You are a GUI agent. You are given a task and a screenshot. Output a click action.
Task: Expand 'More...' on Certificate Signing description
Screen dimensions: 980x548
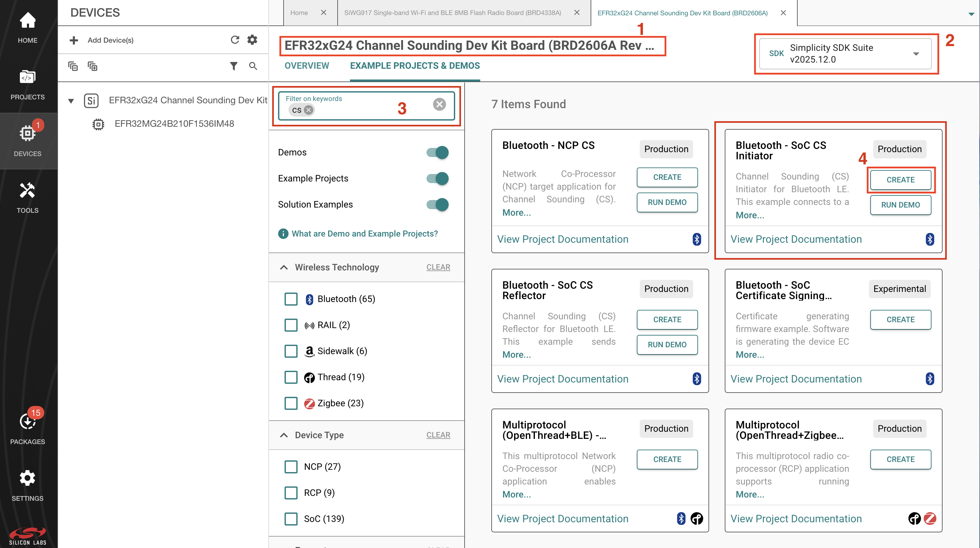coord(749,354)
